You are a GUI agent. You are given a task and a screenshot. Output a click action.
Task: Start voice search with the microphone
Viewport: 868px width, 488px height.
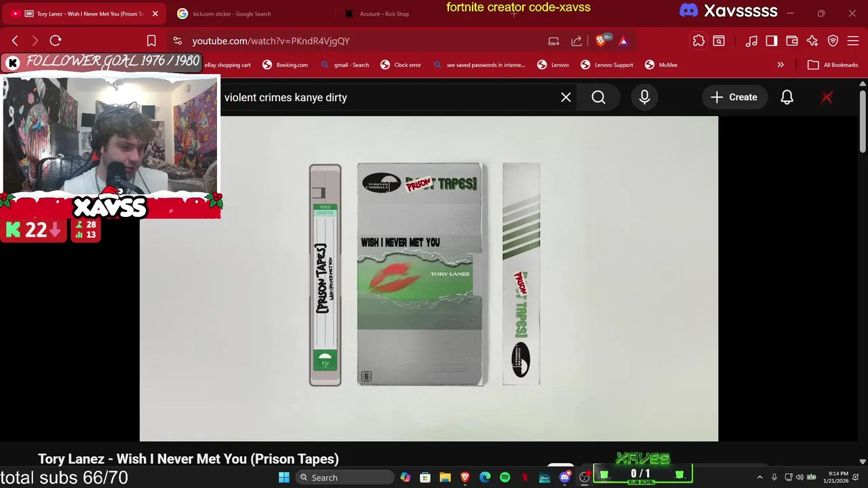[x=644, y=98]
